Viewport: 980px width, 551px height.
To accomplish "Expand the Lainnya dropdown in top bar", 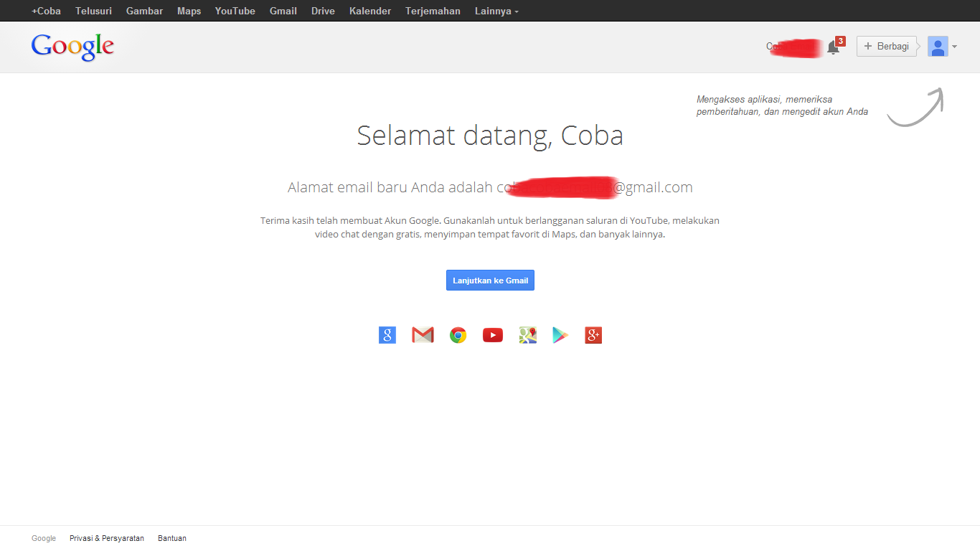I will [496, 11].
